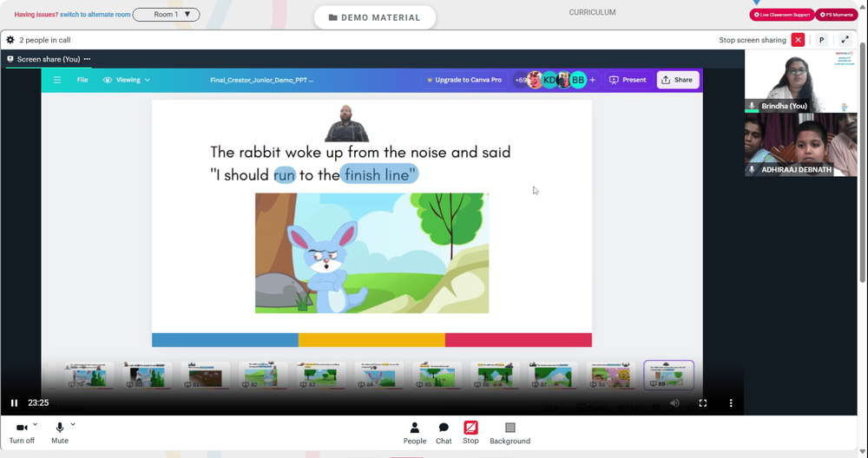
Task: Select slide thumbnail 89
Action: point(668,376)
